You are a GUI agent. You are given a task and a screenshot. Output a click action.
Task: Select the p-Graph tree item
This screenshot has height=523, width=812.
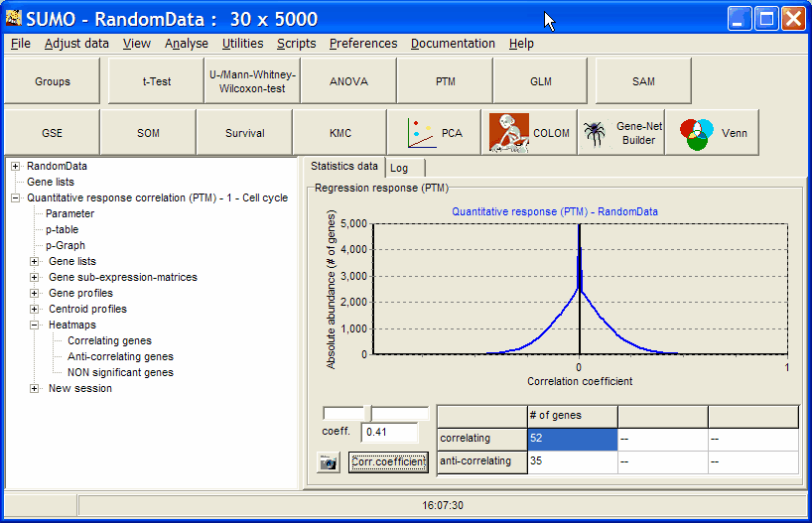[x=66, y=245]
